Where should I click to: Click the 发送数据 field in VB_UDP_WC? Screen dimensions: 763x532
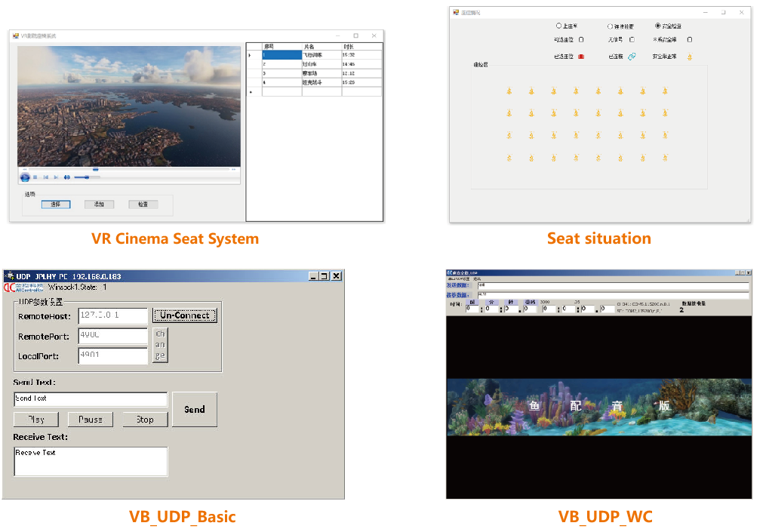point(613,285)
